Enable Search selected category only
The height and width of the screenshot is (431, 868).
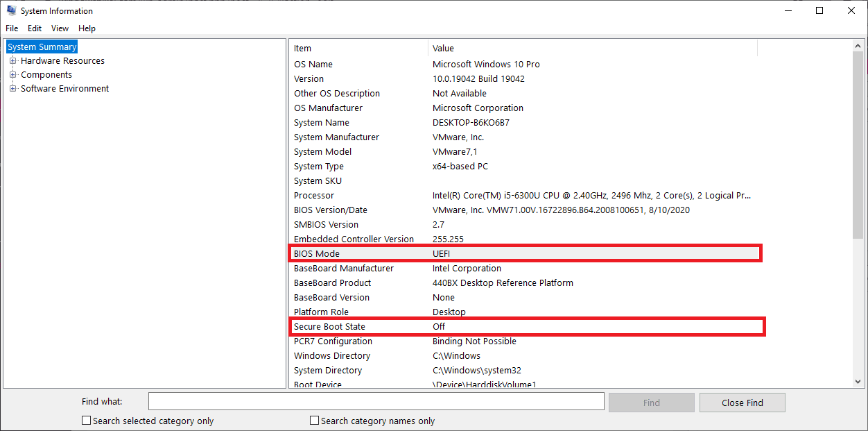[x=87, y=421]
